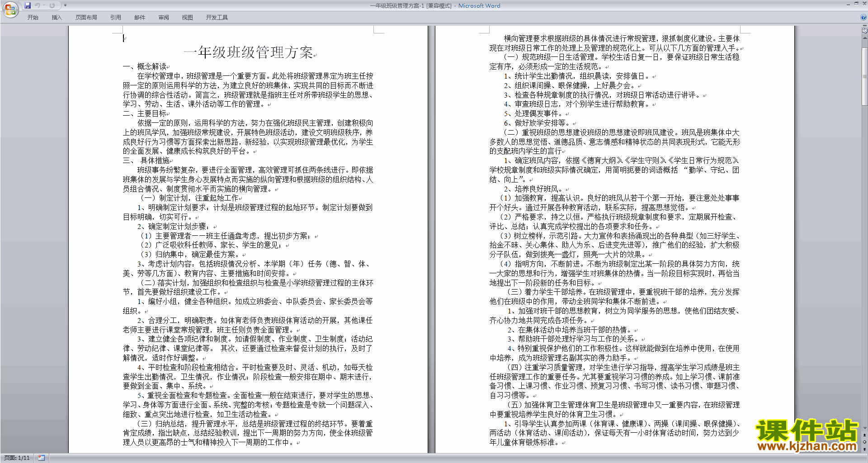Click the split-window handle above the ruler icon
This screenshot has height=463, width=868.
click(865, 26)
